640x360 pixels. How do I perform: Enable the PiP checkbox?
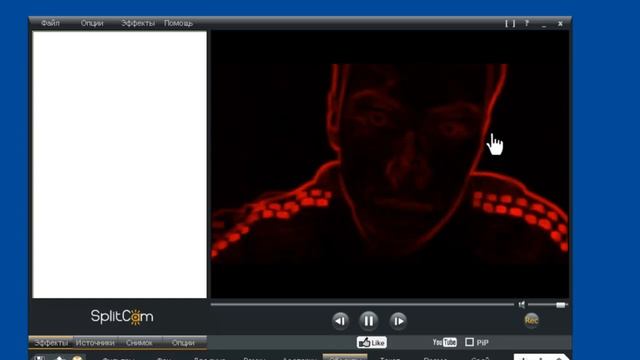(x=469, y=342)
